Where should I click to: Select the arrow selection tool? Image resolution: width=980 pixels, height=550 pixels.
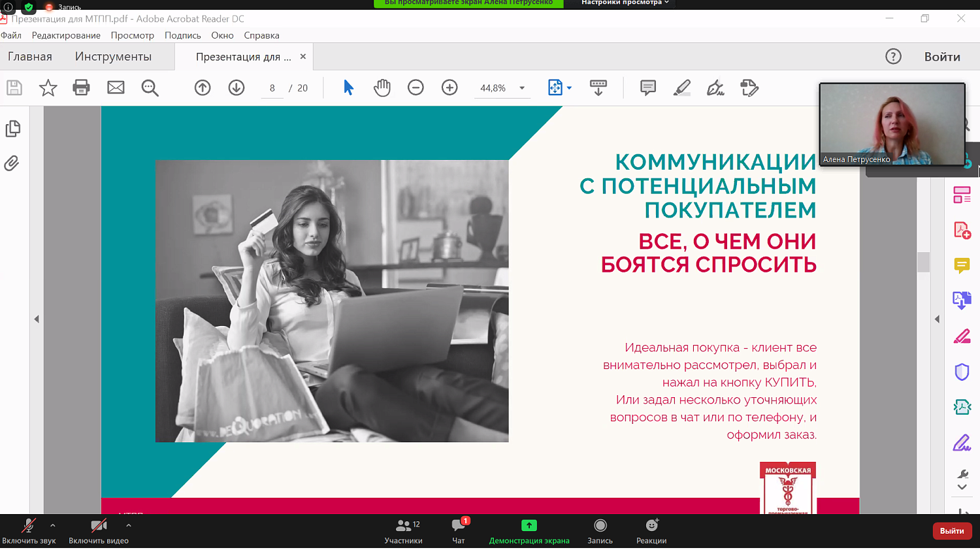pos(348,88)
